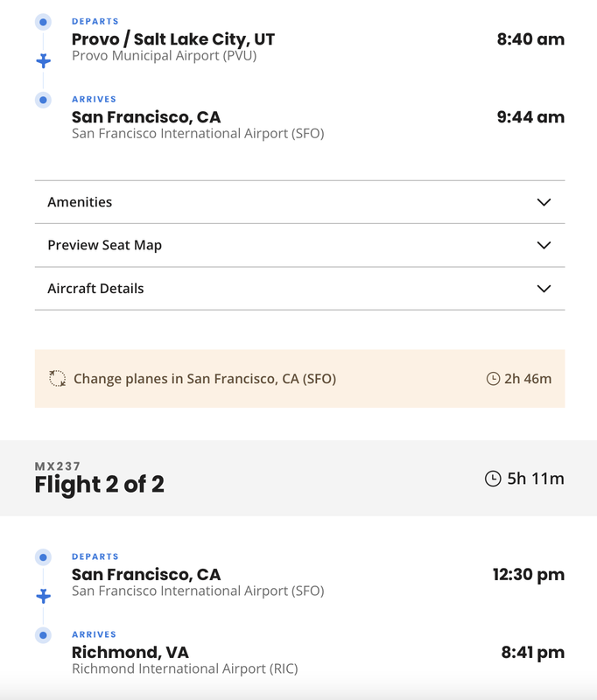Open the Aircraft Details row label

tap(95, 289)
